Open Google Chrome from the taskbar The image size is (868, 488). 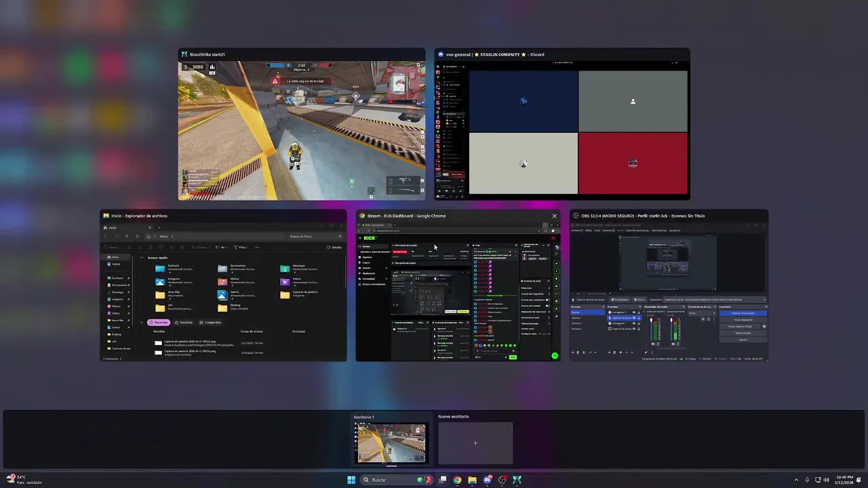pos(458,480)
